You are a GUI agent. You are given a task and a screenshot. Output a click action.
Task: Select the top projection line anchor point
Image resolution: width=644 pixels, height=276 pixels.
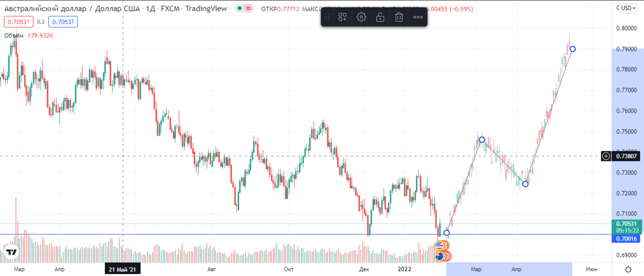(x=573, y=49)
